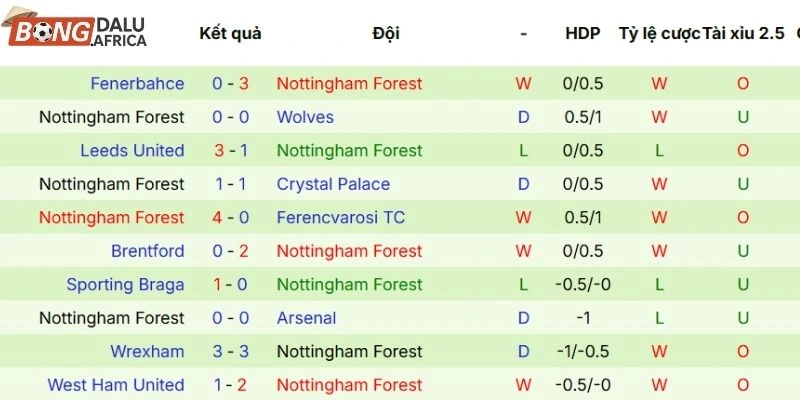Click the Bongdalu Africa logo

(x=76, y=32)
